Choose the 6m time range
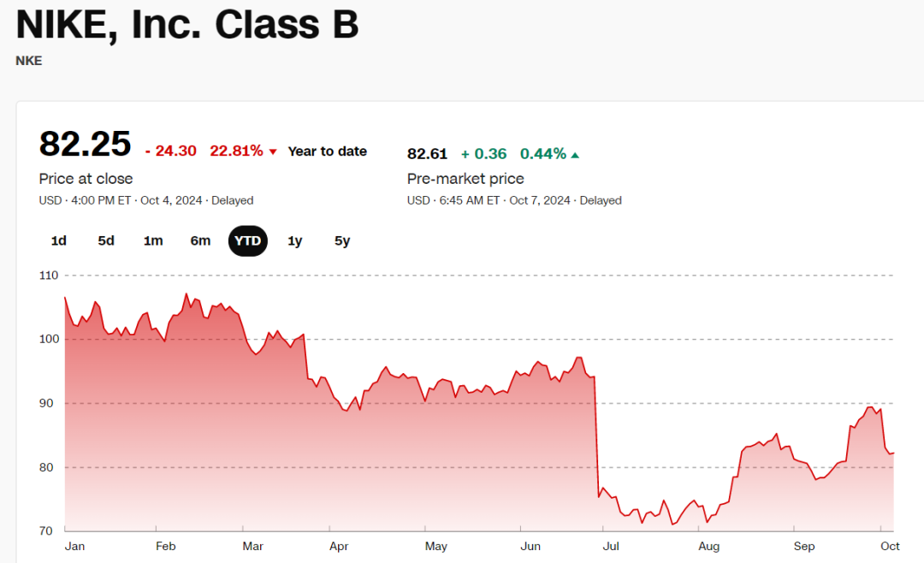Screen dimensions: 924x563 coord(200,240)
